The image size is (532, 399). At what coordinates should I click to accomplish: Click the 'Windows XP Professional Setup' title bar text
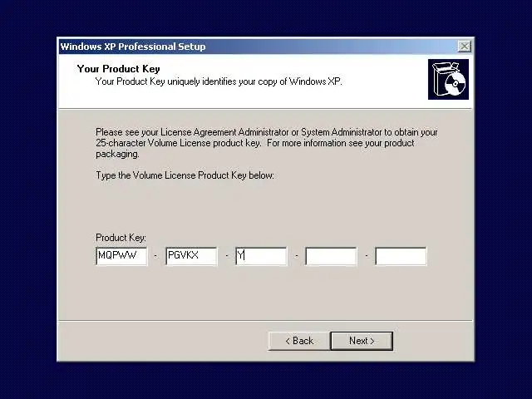point(133,47)
